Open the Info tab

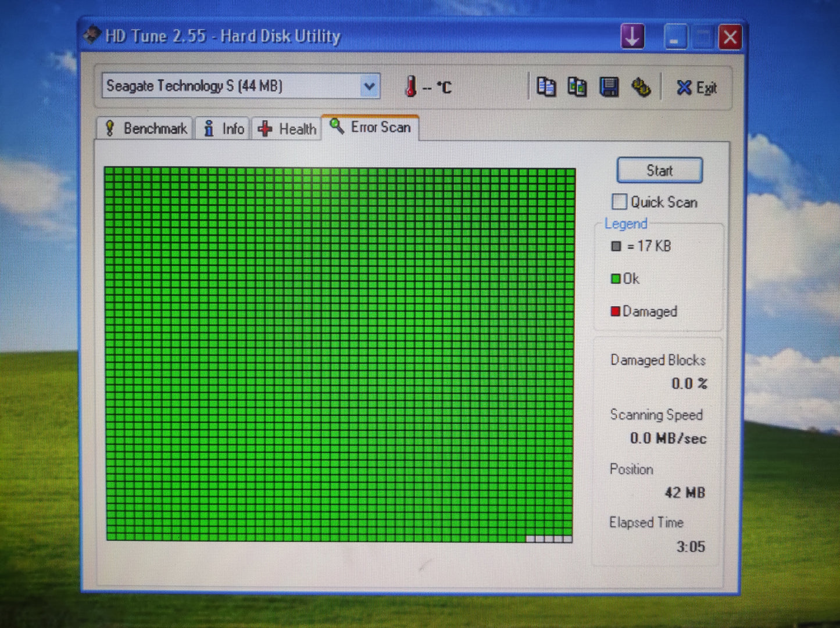[x=223, y=128]
